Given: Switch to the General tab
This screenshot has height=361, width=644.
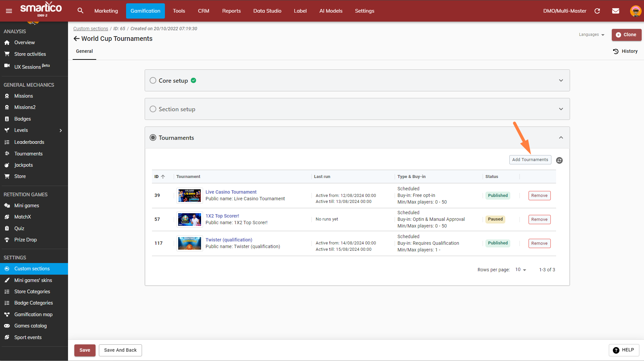Looking at the screenshot, I should [x=84, y=51].
